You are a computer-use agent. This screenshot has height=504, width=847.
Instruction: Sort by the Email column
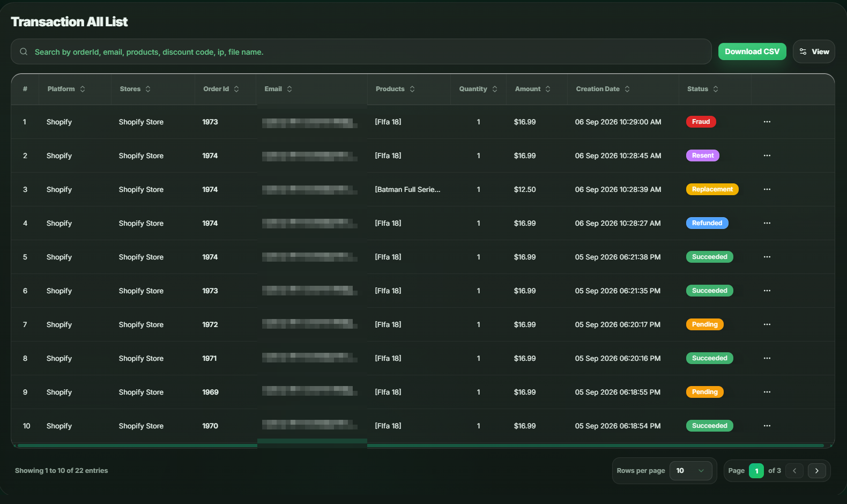point(278,89)
